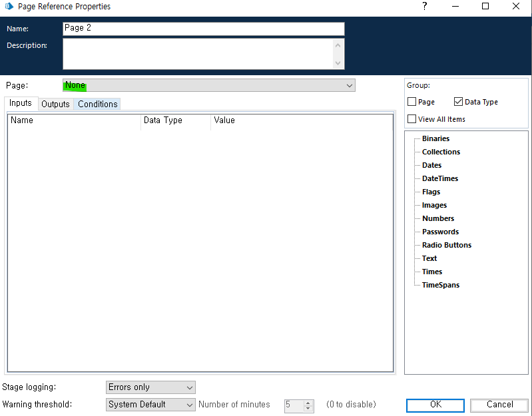Select Images in the data tree
The image size is (532, 416).
point(434,205)
